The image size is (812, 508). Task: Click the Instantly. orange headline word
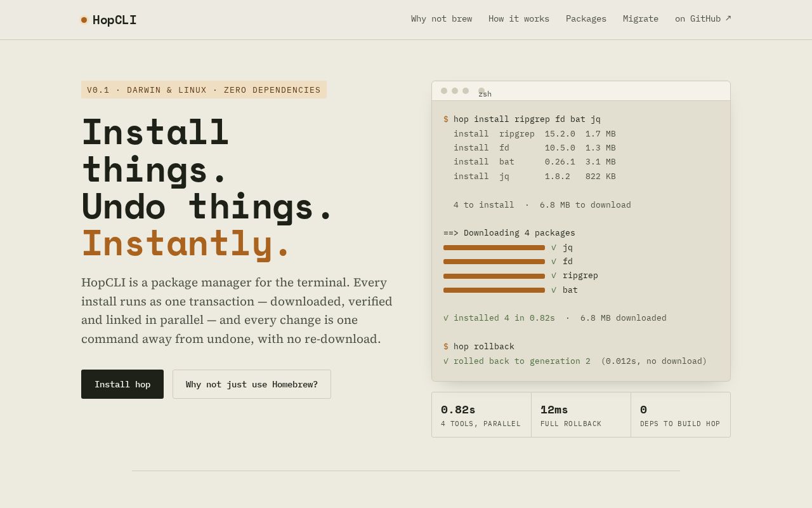click(x=186, y=243)
